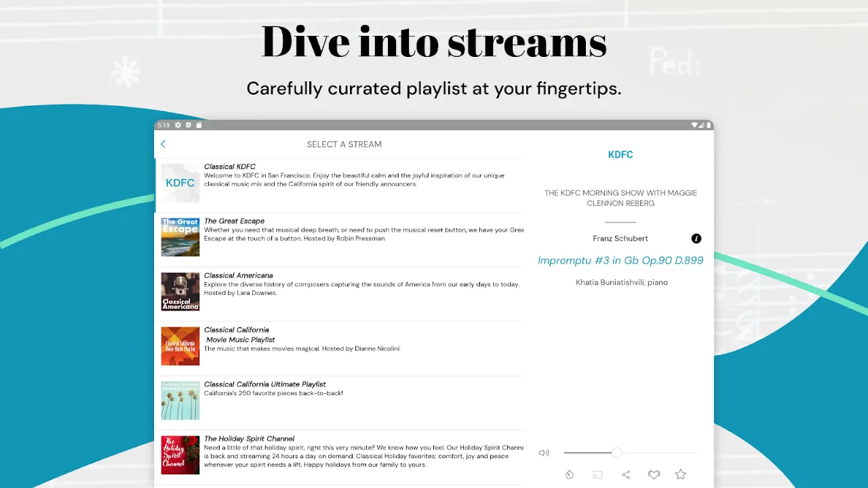Tap the battery indicator in the status bar

(x=709, y=125)
